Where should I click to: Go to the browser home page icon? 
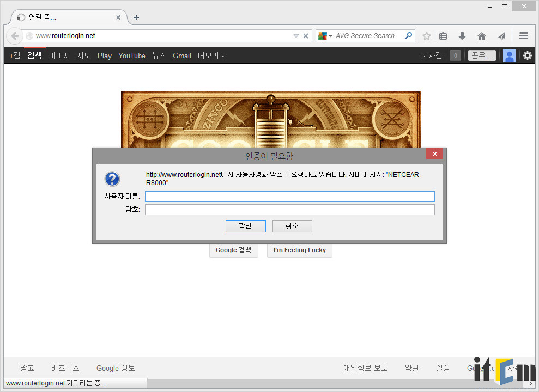482,36
